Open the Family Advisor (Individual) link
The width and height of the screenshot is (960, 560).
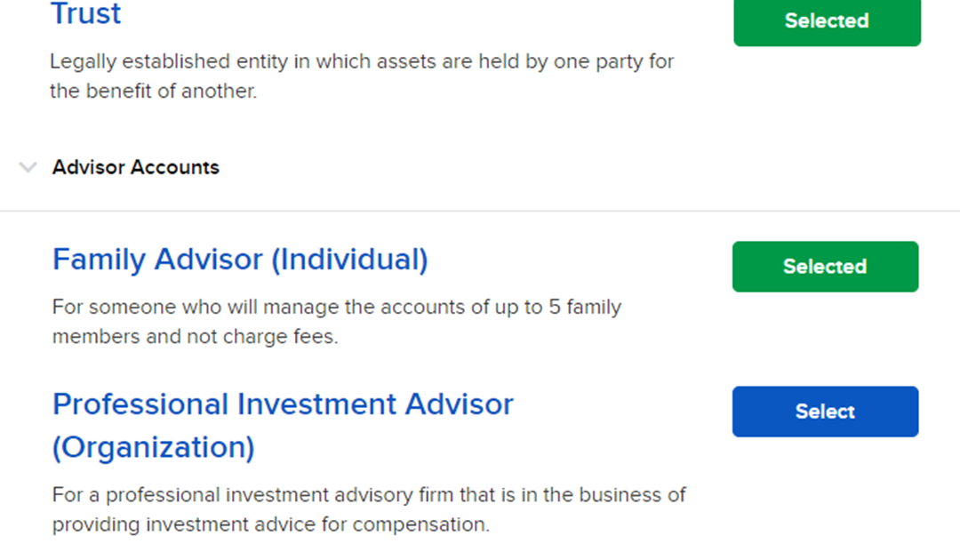click(x=240, y=260)
